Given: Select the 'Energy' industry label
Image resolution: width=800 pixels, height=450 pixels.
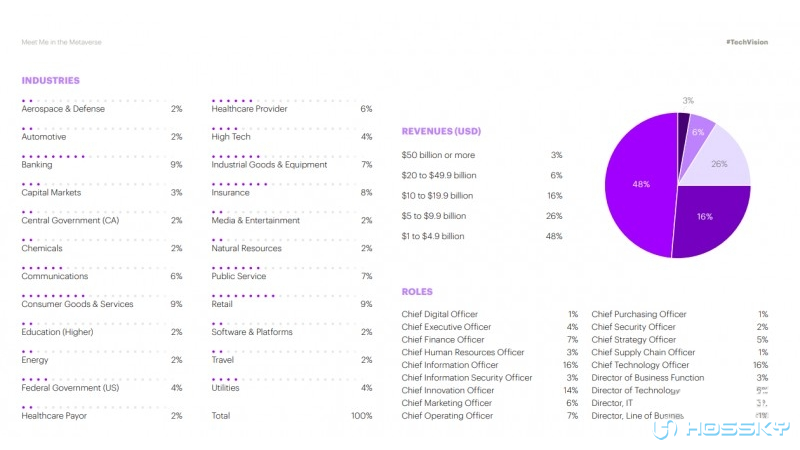Looking at the screenshot, I should tap(35, 360).
